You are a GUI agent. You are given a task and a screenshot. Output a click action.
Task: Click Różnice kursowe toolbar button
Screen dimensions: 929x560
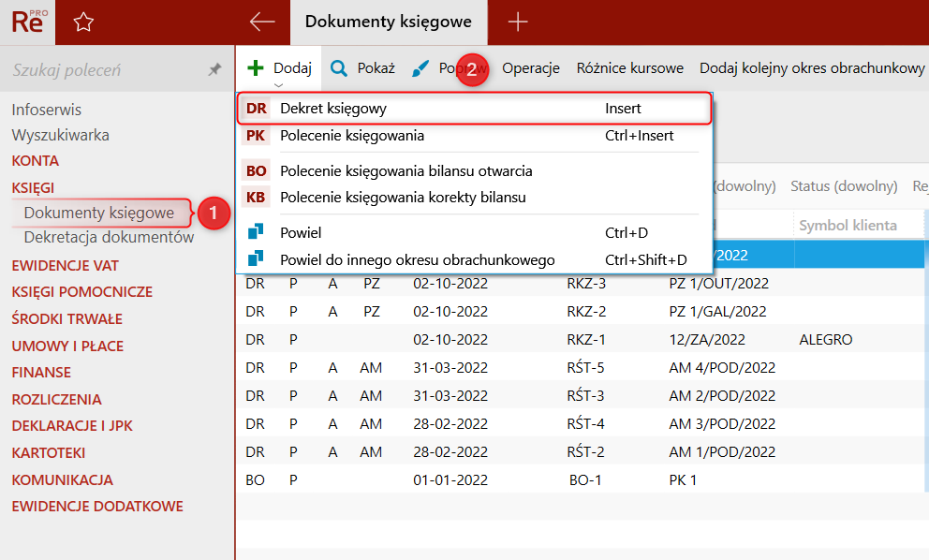[629, 68]
